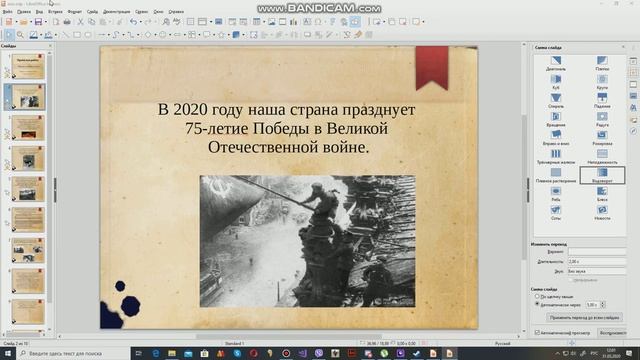The width and height of the screenshot is (640, 360).
Task: Open the Save button dropdown arrow
Action: coord(45,22)
